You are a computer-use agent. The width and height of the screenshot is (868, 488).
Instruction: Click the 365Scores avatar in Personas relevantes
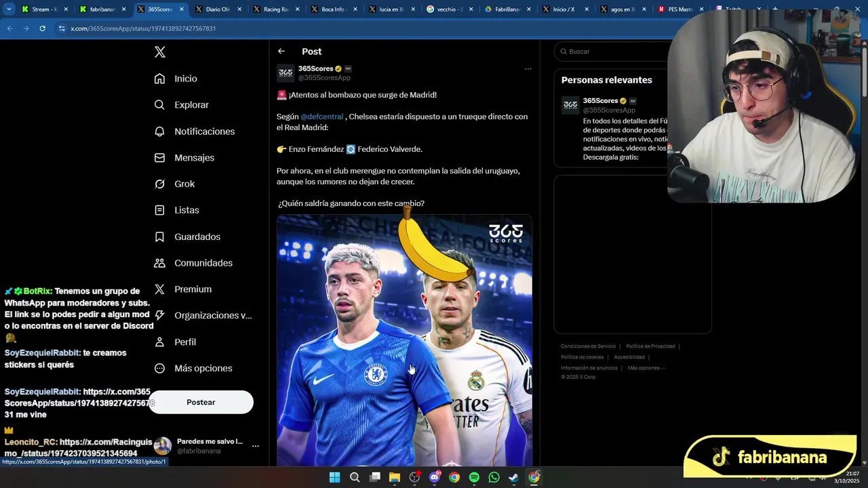click(570, 105)
